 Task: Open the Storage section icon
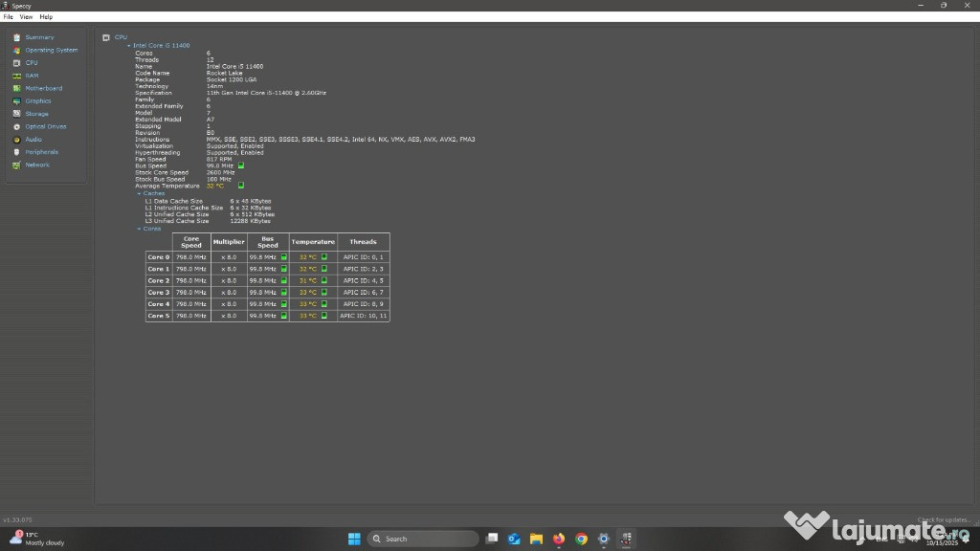click(x=17, y=114)
